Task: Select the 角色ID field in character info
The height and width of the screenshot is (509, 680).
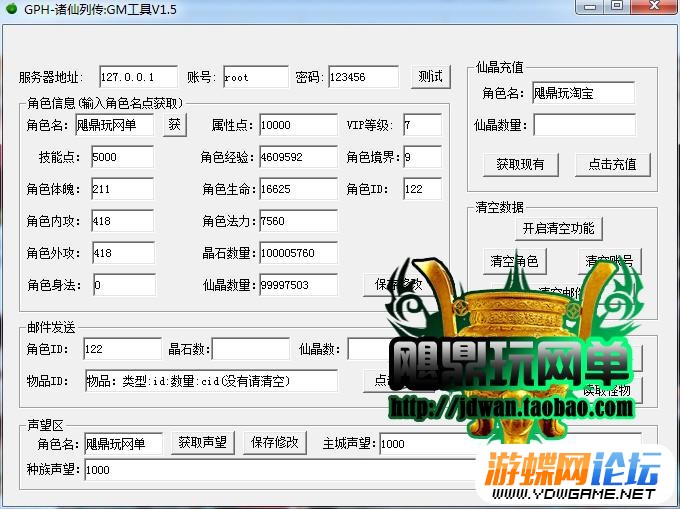Action: (422, 189)
